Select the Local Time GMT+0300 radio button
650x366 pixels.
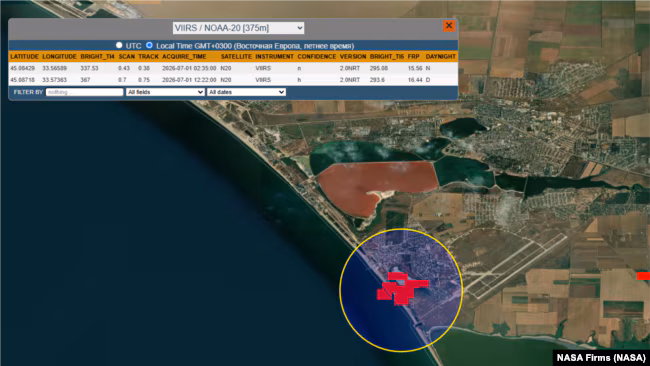tap(149, 45)
